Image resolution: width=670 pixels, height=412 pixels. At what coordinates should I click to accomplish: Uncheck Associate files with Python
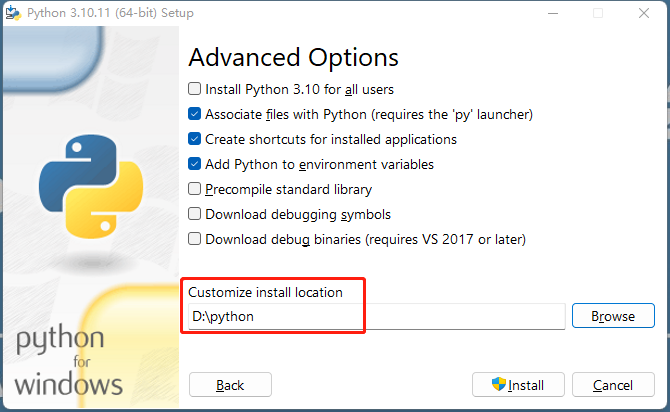[194, 114]
